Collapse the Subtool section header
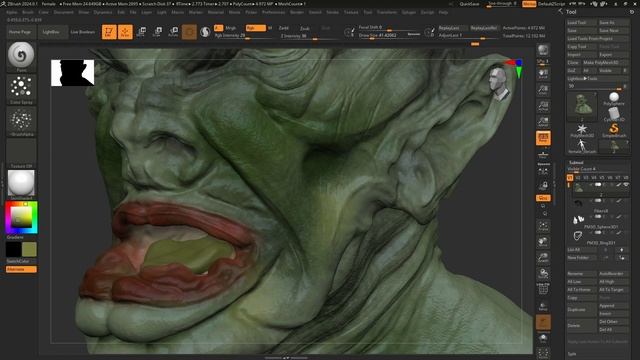The width and height of the screenshot is (640, 360). [576, 162]
